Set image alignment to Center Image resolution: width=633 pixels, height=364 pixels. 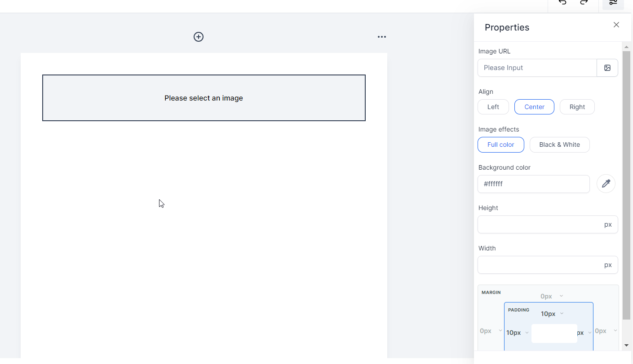(534, 107)
